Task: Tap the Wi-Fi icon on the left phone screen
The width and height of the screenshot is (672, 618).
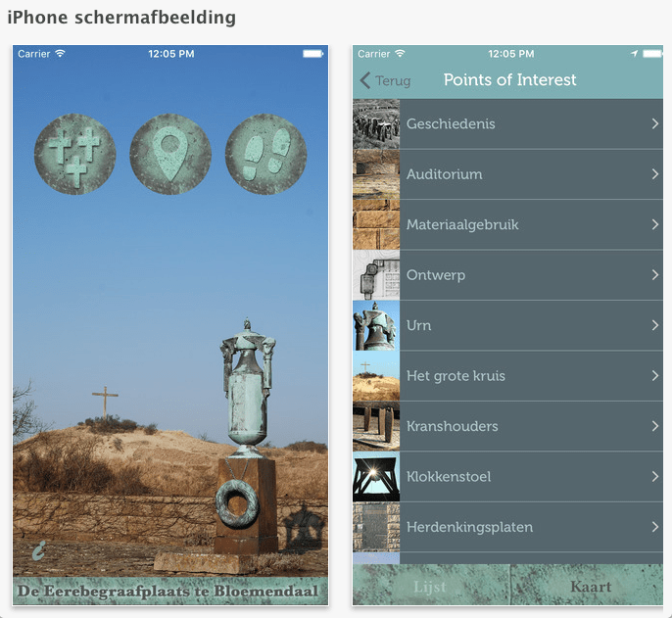Action: tap(60, 54)
